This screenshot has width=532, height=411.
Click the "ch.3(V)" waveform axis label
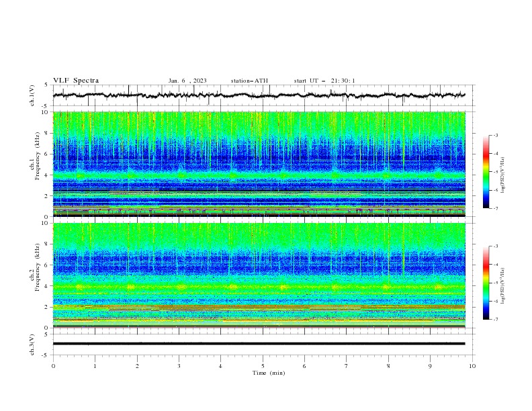coord(32,345)
